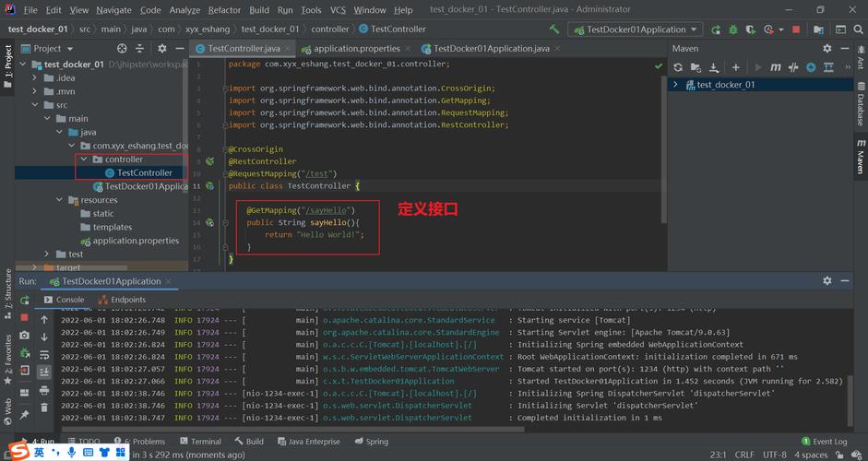Open the VCS menu
Viewport: 868px width, 461px height.
338,10
